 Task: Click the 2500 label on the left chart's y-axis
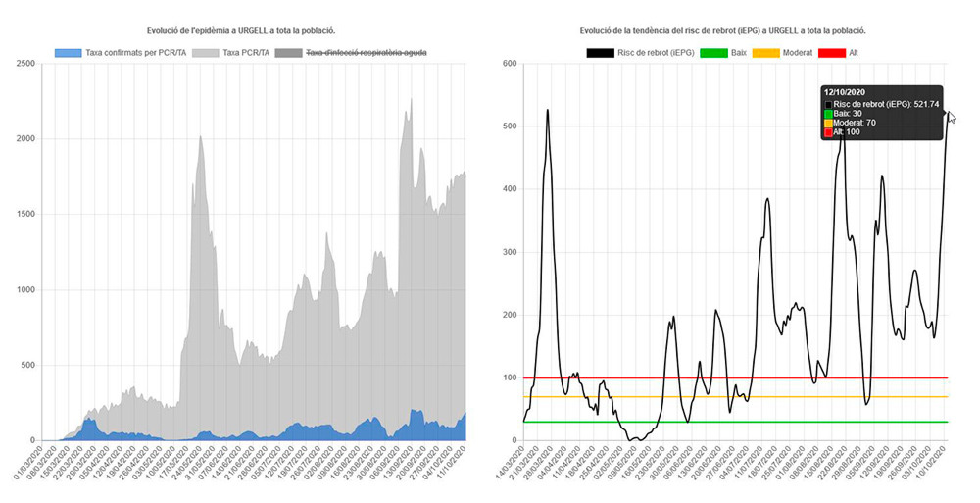tap(27, 64)
